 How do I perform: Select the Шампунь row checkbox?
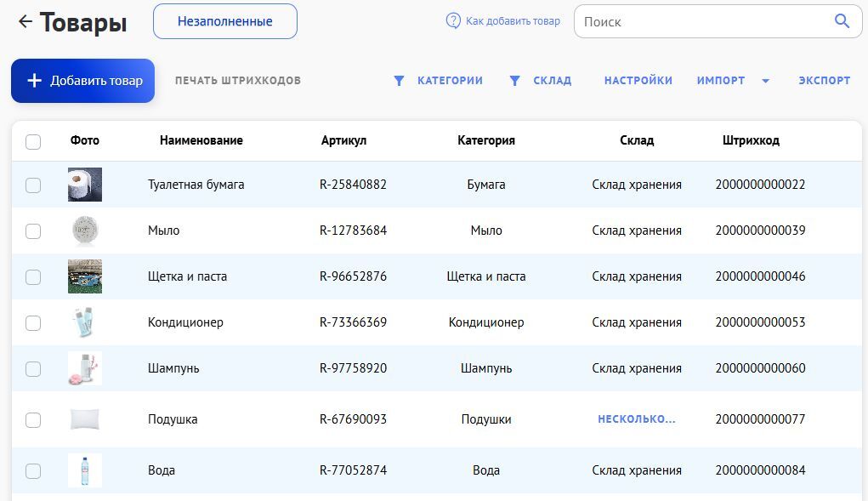click(x=33, y=368)
